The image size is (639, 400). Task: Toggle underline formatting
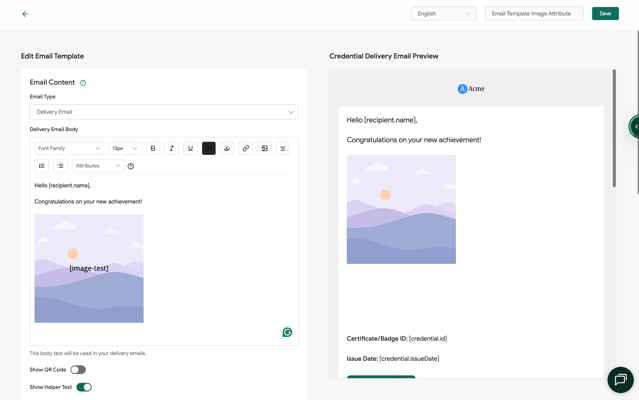(190, 148)
